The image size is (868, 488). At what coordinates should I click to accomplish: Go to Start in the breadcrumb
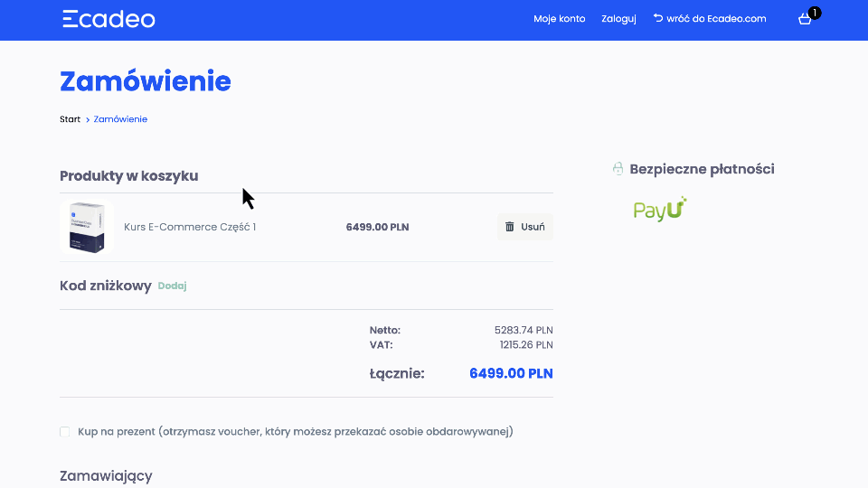click(70, 119)
